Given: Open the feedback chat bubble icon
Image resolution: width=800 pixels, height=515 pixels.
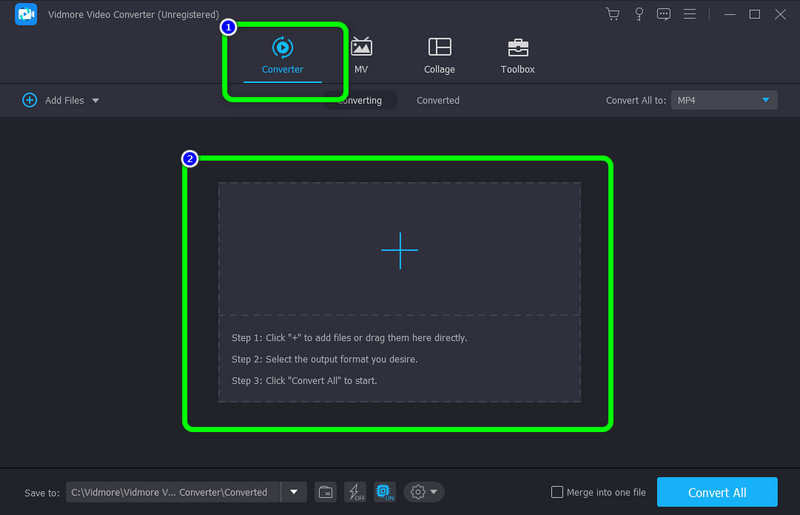Looking at the screenshot, I should click(x=663, y=14).
